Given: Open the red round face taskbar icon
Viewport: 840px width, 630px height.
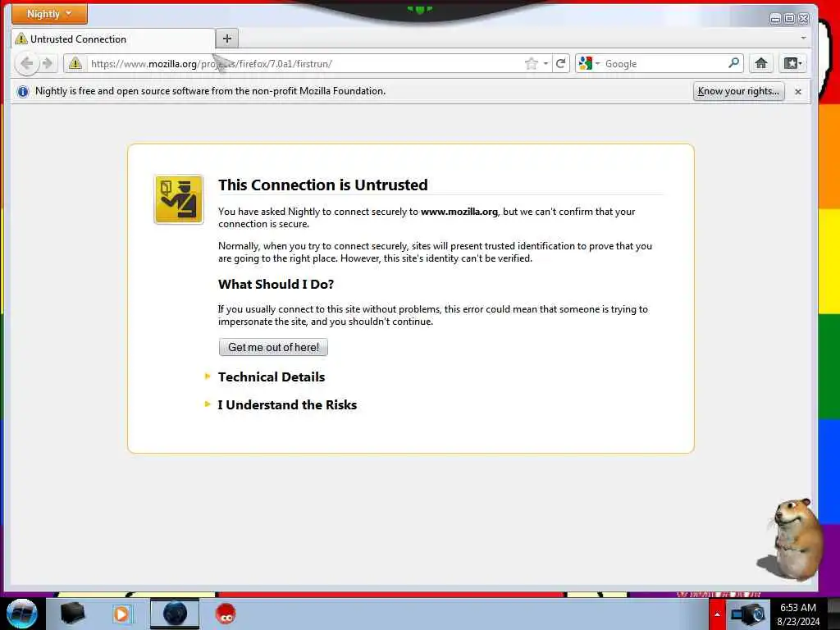Looking at the screenshot, I should pos(226,614).
